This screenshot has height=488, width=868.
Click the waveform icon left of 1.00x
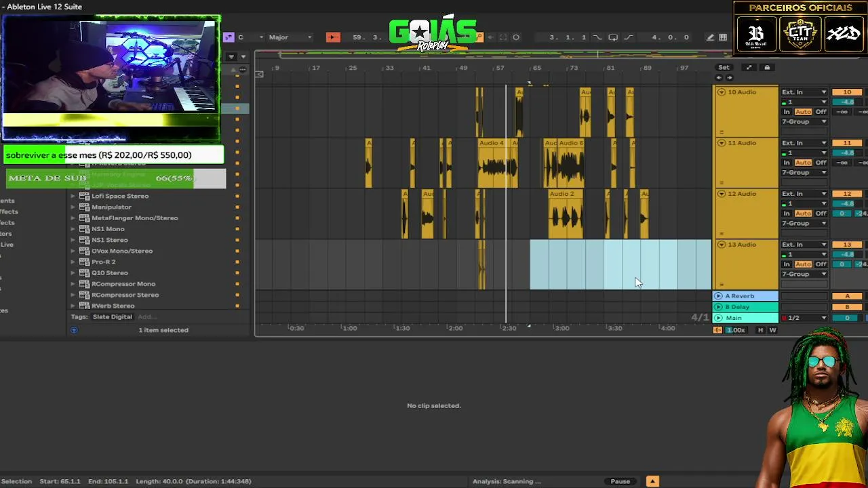point(717,330)
